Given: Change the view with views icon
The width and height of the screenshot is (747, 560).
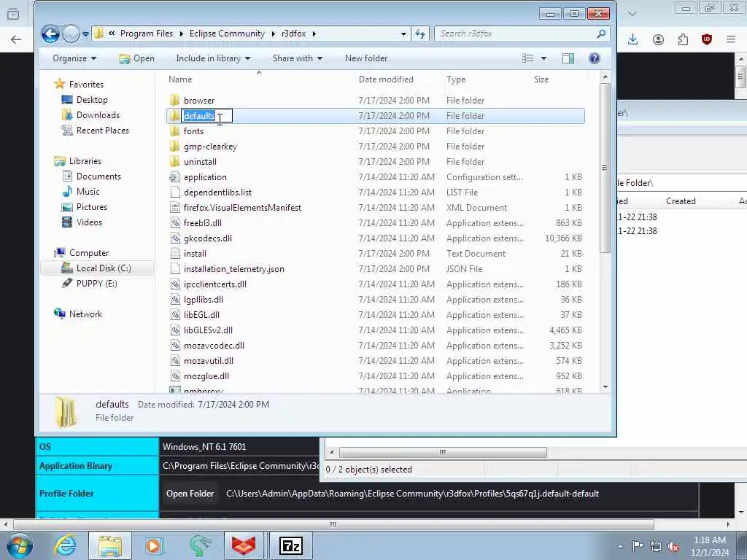Looking at the screenshot, I should pyautogui.click(x=528, y=58).
